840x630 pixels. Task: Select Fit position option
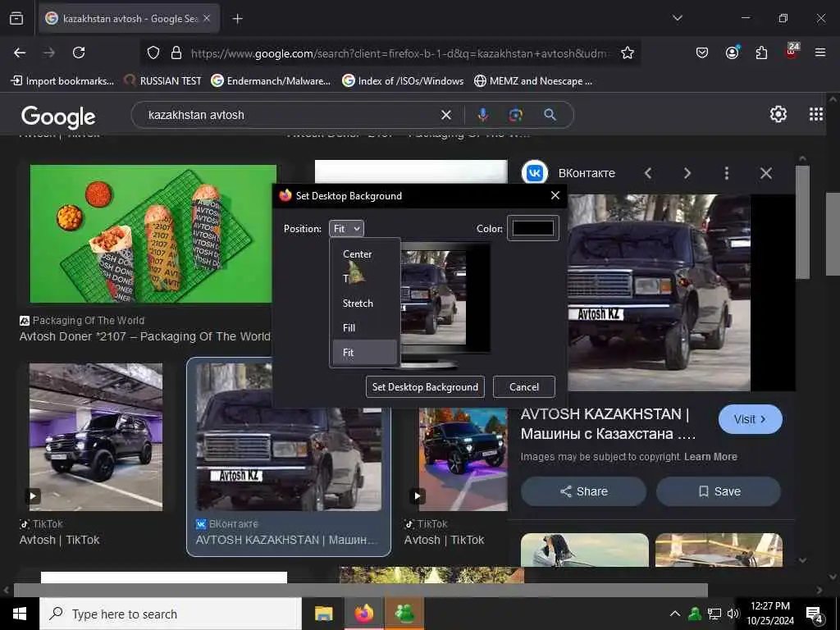[364, 353]
